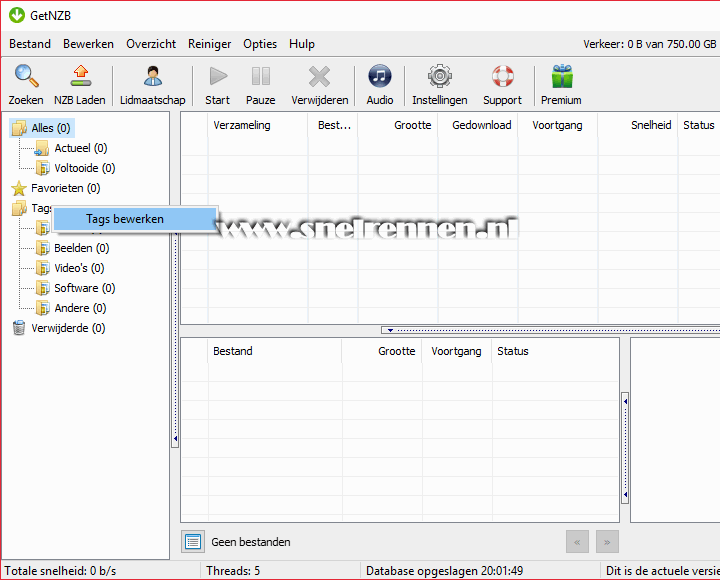Open the Hulp menu

[x=302, y=44]
